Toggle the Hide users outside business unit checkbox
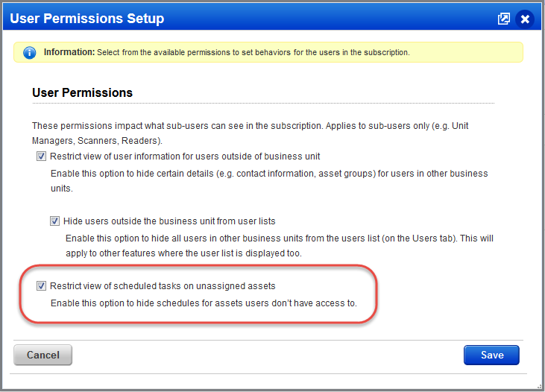Viewport: 545px width, 392px height. point(54,221)
